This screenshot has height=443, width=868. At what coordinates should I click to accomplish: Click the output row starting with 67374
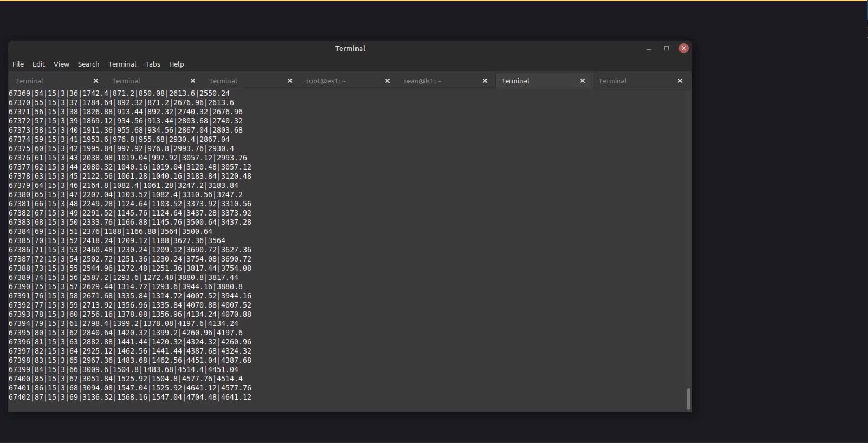[x=119, y=139]
